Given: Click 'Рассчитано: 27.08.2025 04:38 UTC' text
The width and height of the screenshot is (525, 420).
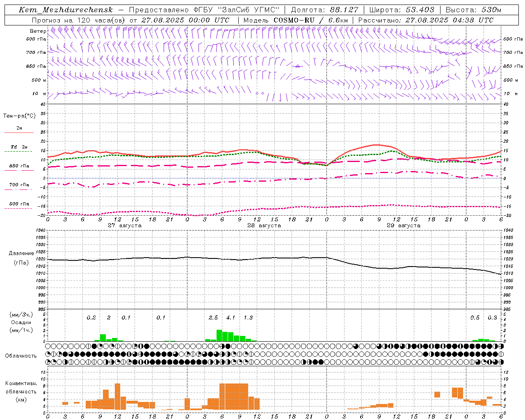Looking at the screenshot, I should tap(426, 20).
